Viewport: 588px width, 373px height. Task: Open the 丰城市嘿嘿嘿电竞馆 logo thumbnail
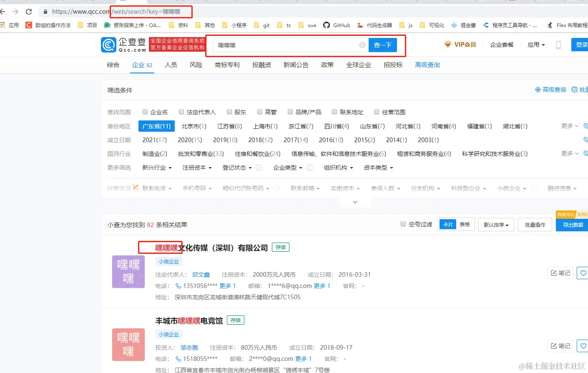128,345
